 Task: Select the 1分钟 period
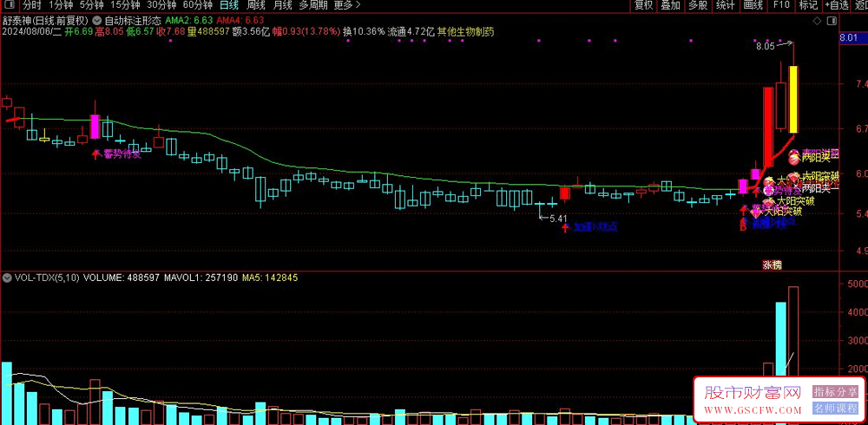pyautogui.click(x=61, y=5)
